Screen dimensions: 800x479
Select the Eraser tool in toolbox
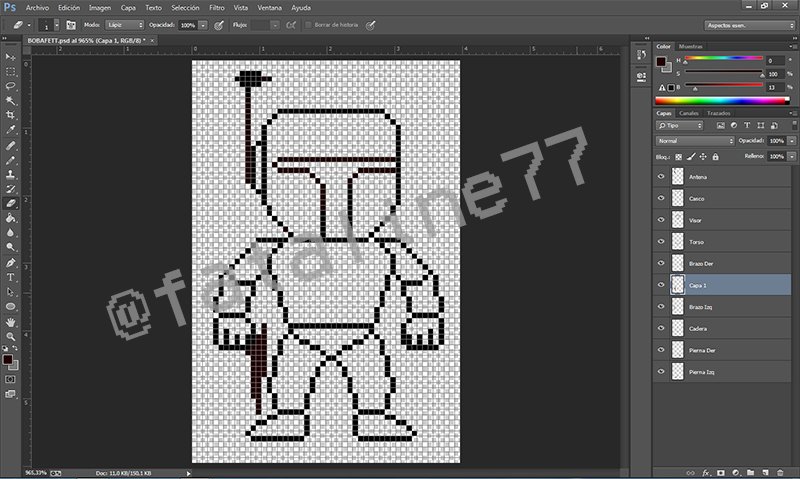10,204
